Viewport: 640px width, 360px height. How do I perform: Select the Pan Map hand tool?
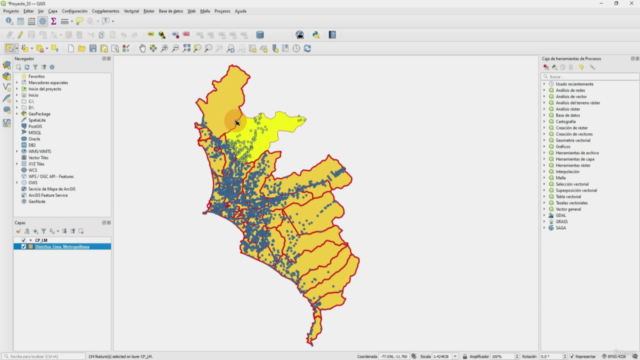142,49
